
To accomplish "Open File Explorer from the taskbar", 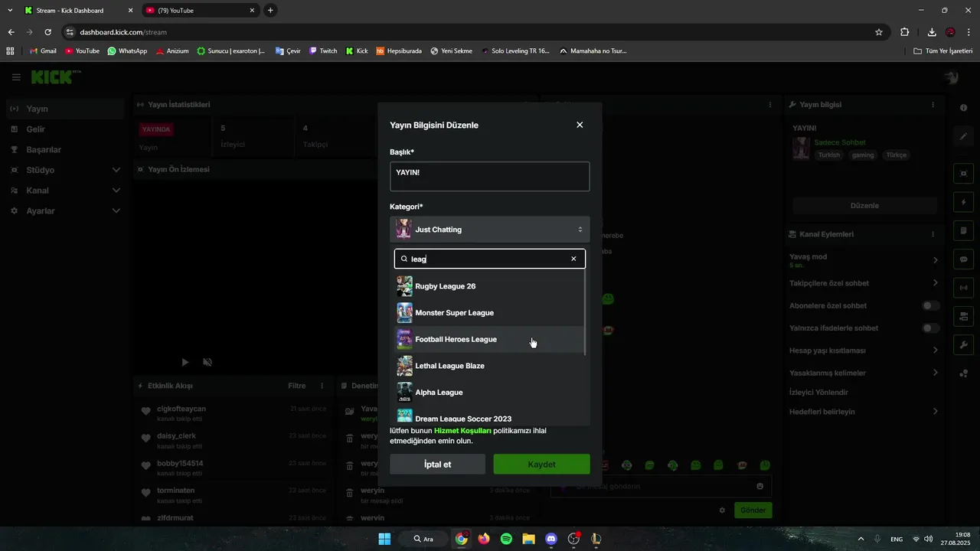I will coord(528,539).
